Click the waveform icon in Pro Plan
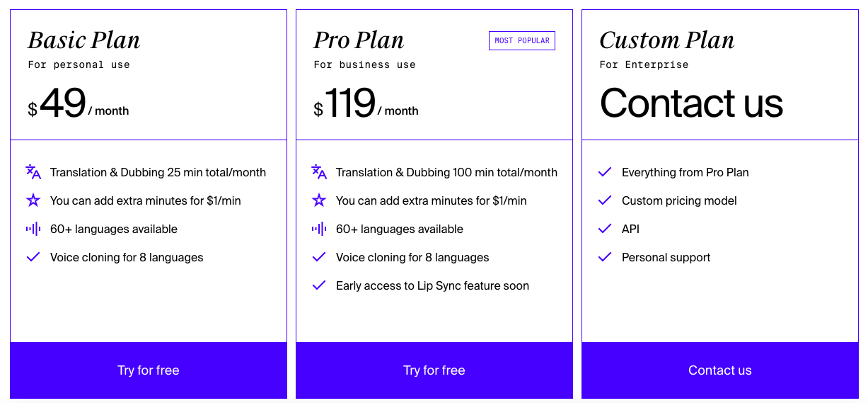 pyautogui.click(x=319, y=229)
